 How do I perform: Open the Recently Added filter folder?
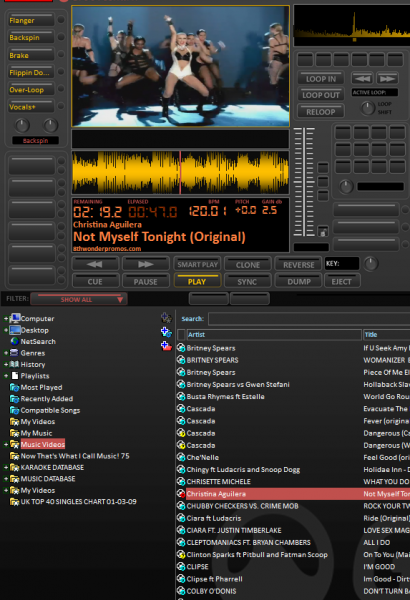pyautogui.click(x=15, y=399)
